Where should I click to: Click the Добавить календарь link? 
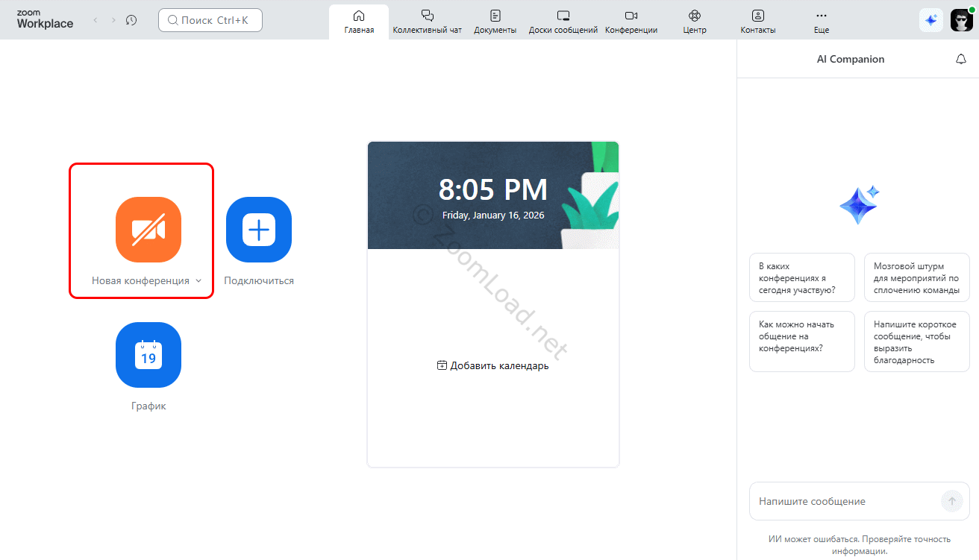click(493, 365)
